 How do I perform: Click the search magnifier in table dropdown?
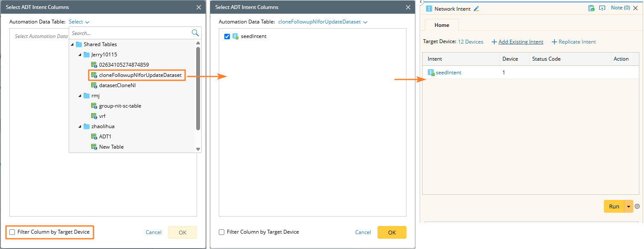(x=195, y=33)
